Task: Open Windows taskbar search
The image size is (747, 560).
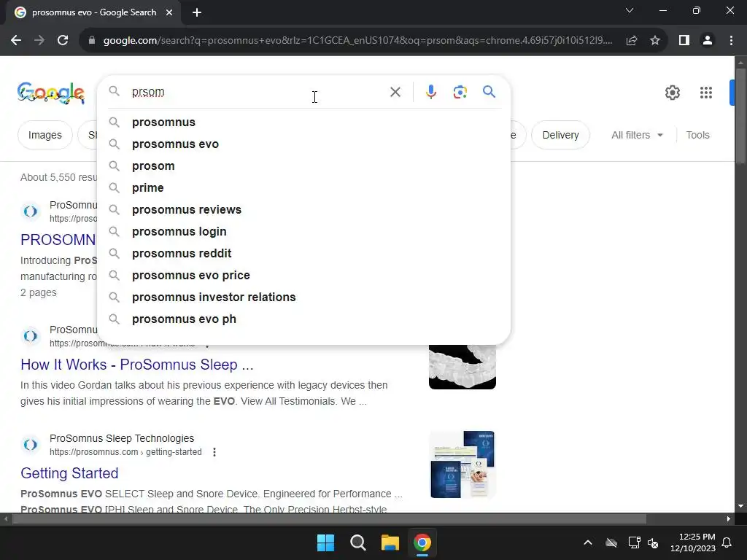Action: coord(357,542)
